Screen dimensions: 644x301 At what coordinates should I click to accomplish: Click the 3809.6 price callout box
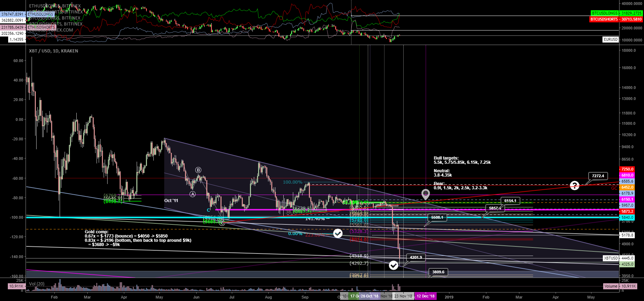click(x=438, y=272)
